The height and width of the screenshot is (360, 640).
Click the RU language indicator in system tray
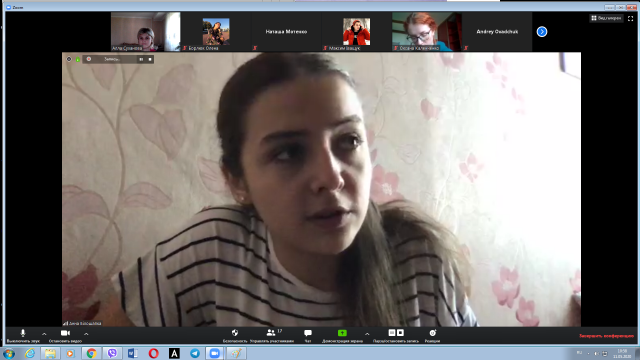pyautogui.click(x=579, y=352)
